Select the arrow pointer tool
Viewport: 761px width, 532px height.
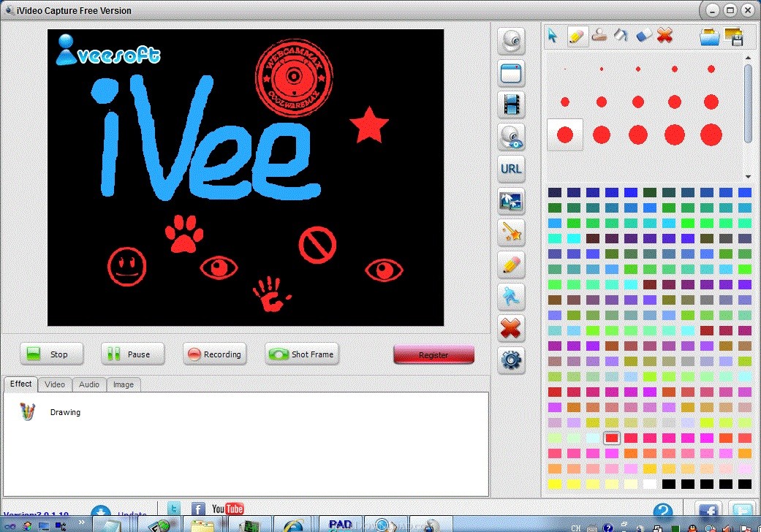point(553,36)
